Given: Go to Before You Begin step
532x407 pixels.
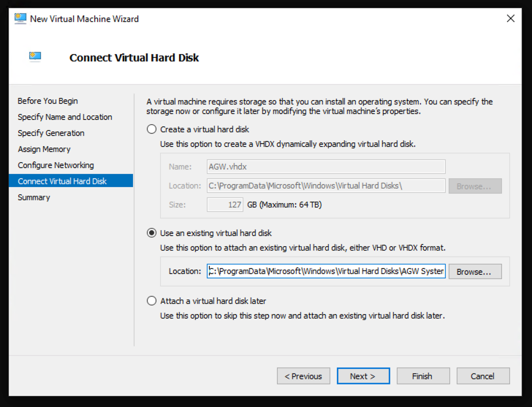Looking at the screenshot, I should tap(47, 101).
